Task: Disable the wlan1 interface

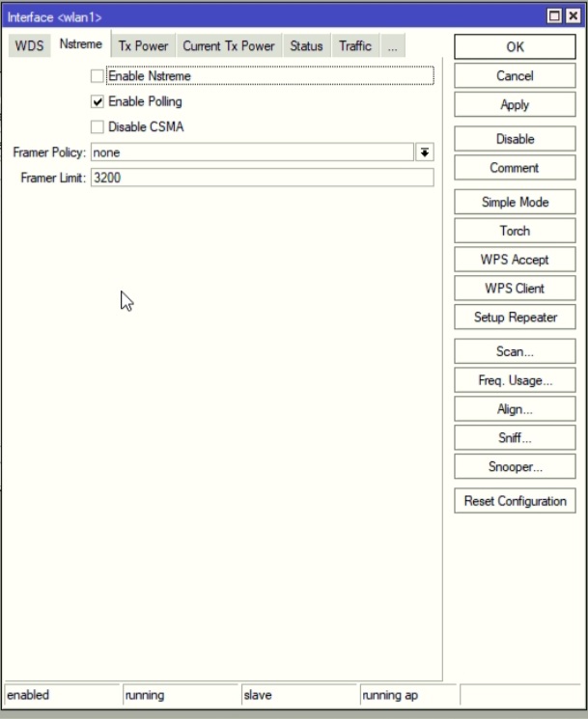Action: tap(515, 139)
